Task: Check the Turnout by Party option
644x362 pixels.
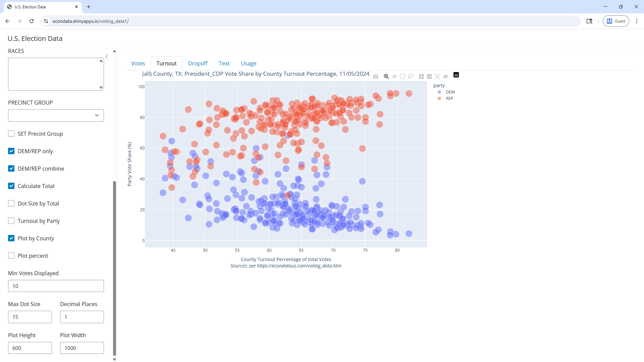Action: 11,221
